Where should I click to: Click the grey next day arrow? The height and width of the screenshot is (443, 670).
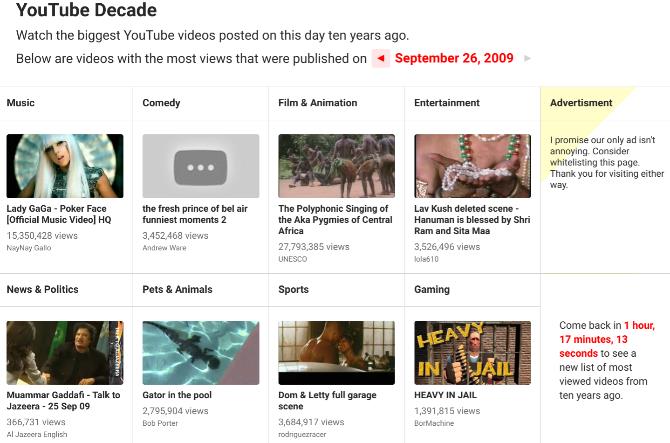pos(527,59)
